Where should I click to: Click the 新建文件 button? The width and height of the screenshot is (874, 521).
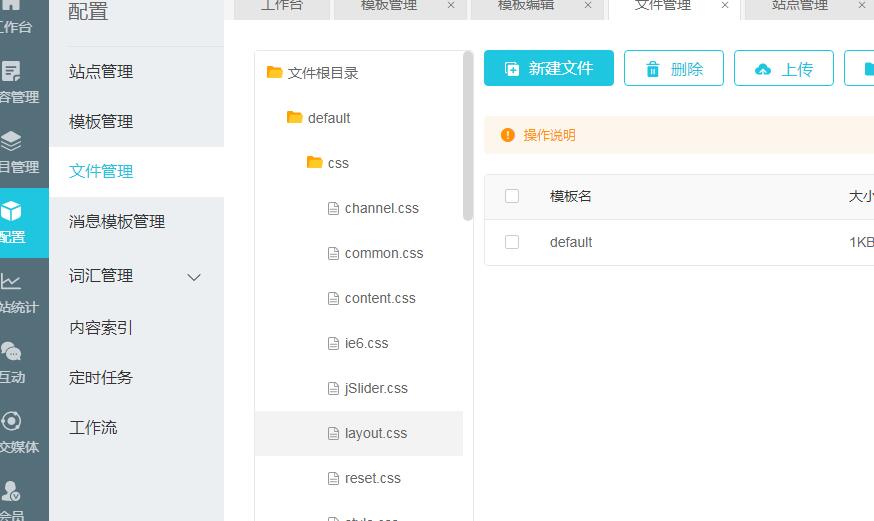[549, 69]
